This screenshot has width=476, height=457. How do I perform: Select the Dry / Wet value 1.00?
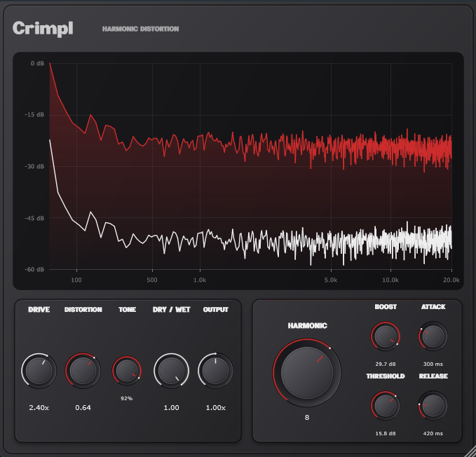pos(171,407)
